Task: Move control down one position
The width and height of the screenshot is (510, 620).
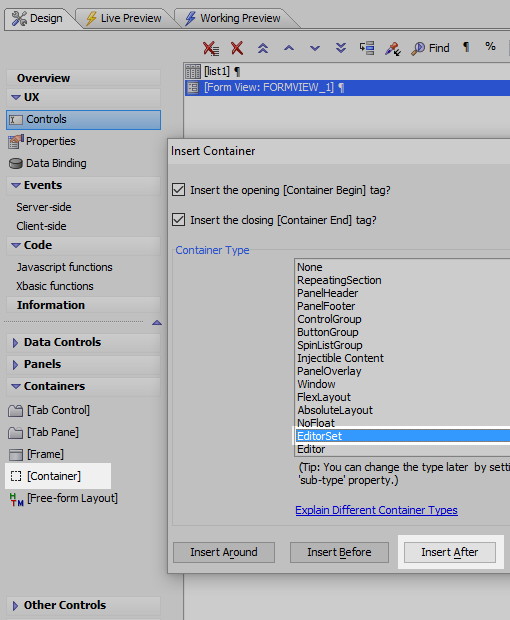Action: click(315, 48)
